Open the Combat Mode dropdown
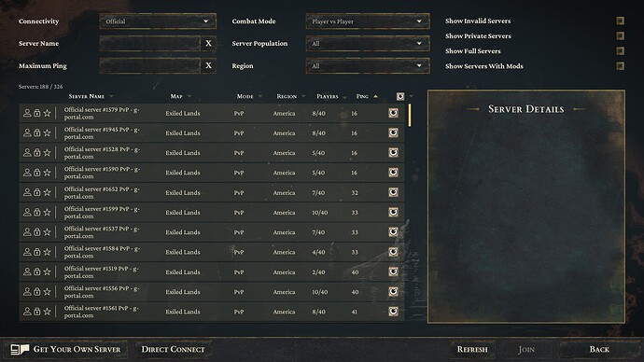This screenshot has height=362, width=644. [368, 21]
